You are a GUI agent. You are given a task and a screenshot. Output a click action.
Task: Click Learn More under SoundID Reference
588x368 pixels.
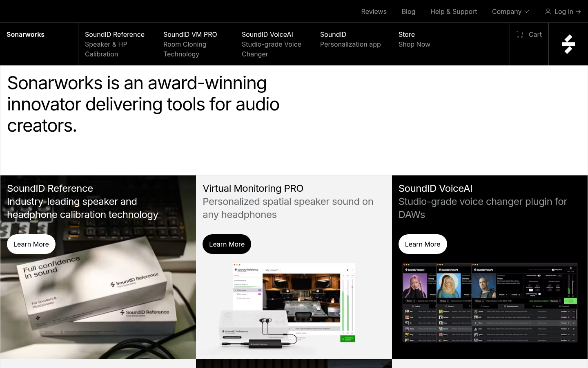point(31,244)
